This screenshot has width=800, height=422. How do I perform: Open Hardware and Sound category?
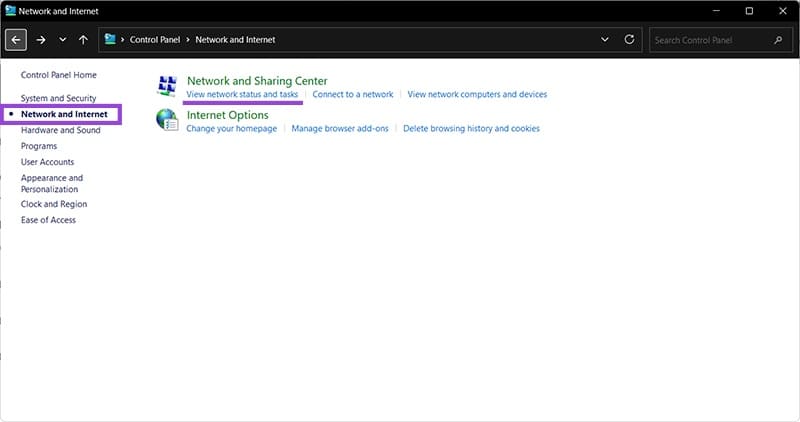tap(60, 130)
